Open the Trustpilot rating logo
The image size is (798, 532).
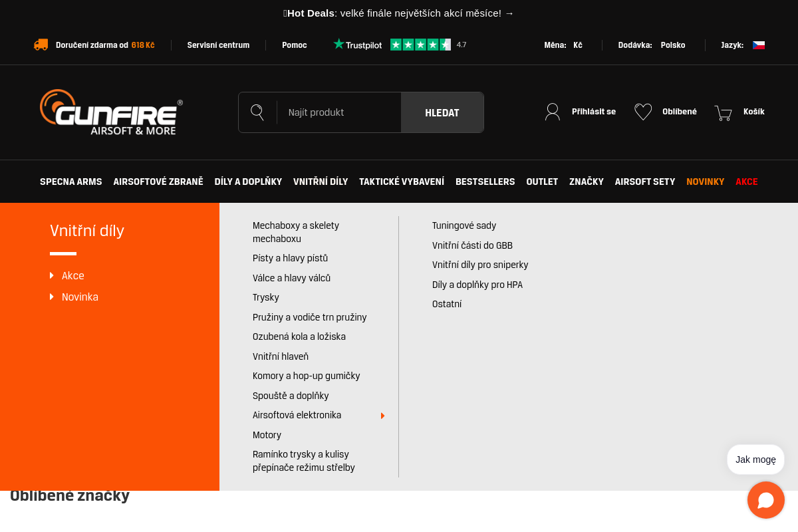357,45
